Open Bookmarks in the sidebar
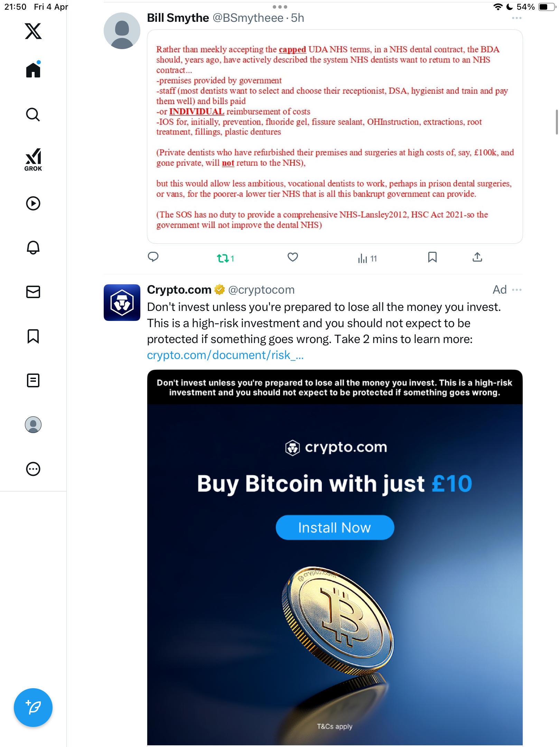Image resolution: width=560 pixels, height=747 pixels. tap(33, 336)
